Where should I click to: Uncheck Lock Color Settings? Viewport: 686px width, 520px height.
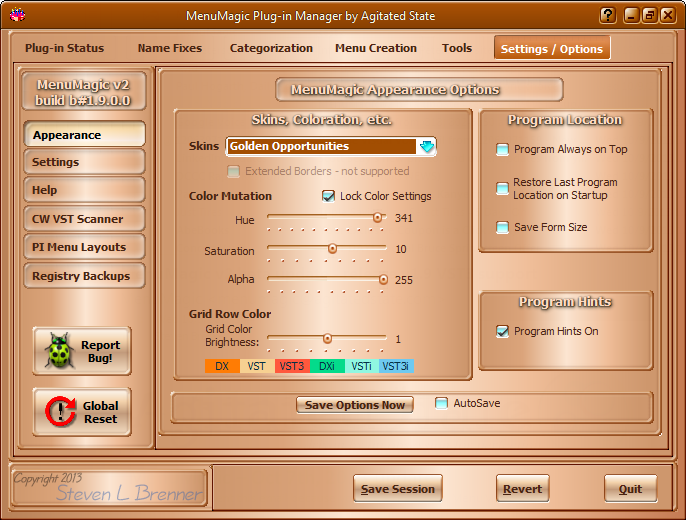pyautogui.click(x=328, y=196)
